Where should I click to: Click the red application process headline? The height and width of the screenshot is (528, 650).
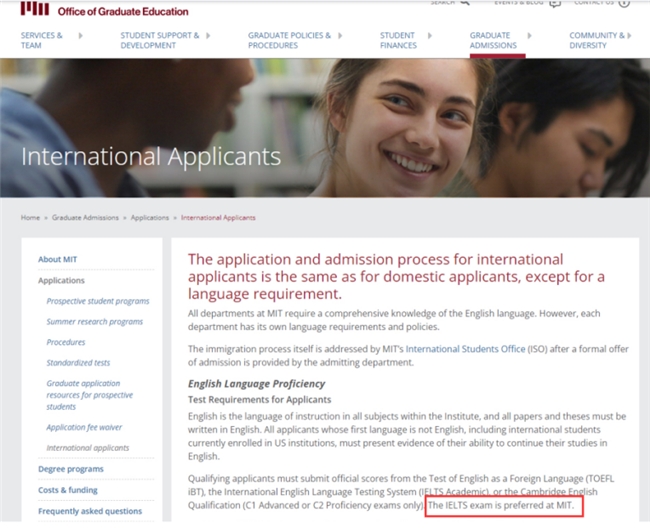point(396,276)
